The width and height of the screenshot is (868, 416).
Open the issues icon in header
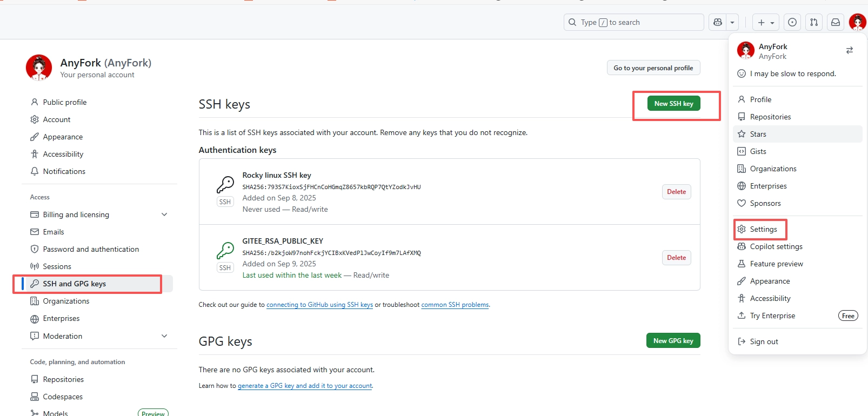pyautogui.click(x=792, y=22)
